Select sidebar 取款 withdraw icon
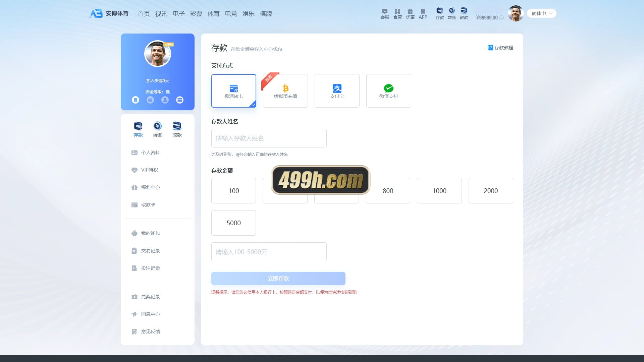The height and width of the screenshot is (362, 644). click(177, 129)
